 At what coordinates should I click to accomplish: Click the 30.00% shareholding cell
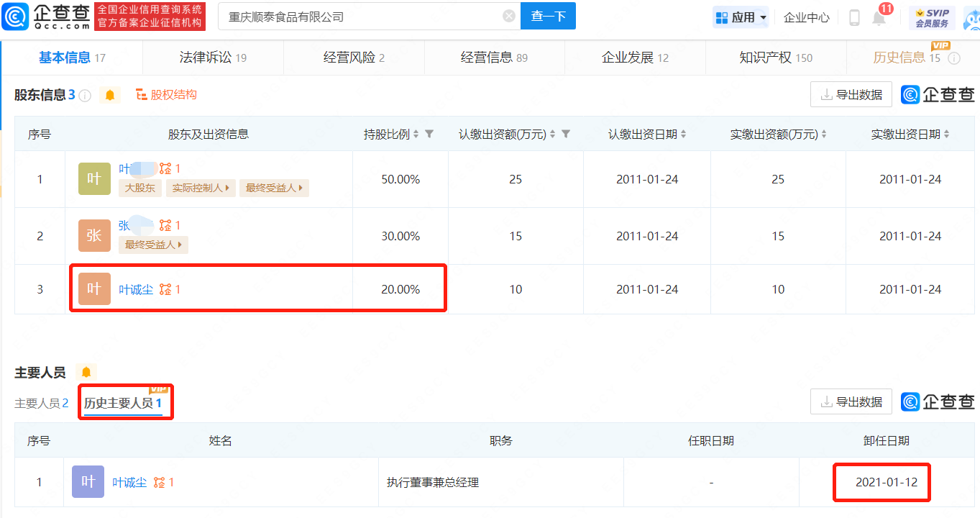(x=400, y=236)
